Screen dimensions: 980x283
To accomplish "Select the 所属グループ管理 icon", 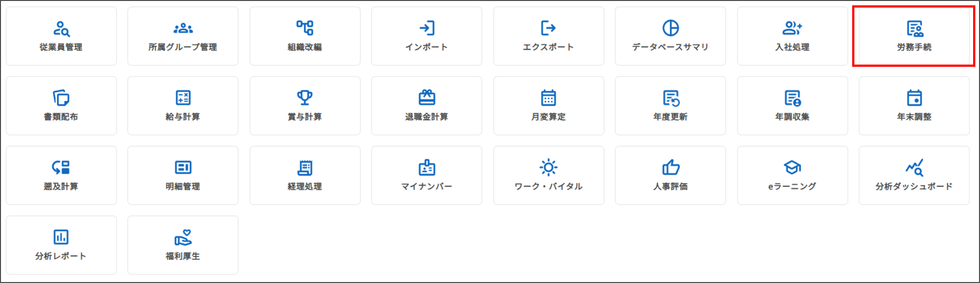I will tap(183, 36).
